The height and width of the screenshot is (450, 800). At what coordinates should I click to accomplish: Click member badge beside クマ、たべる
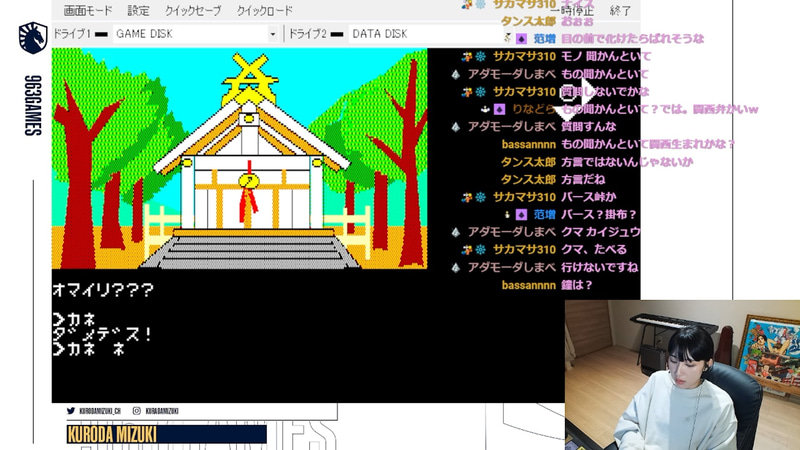(466, 250)
